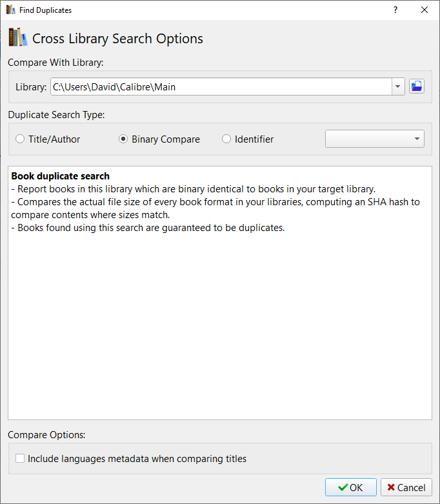Click the "Library:" field label
Viewport: 440px width, 504px height.
31,86
